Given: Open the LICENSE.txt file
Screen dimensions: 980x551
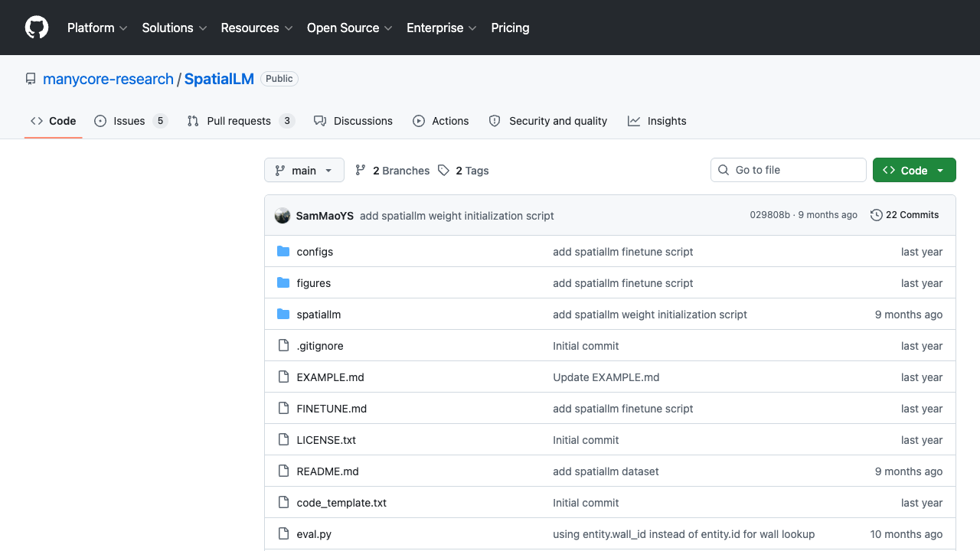Looking at the screenshot, I should coord(326,440).
